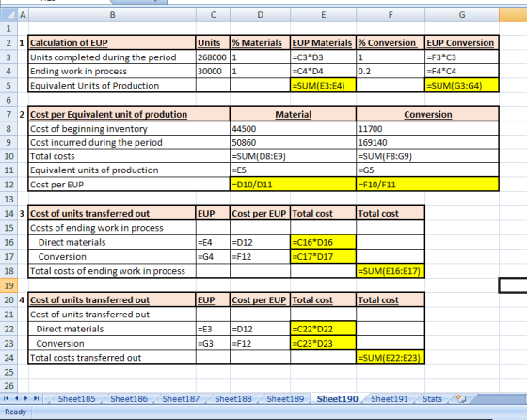Viewport: 527px width, 420px height.
Task: Select column F header
Action: (x=391, y=15)
